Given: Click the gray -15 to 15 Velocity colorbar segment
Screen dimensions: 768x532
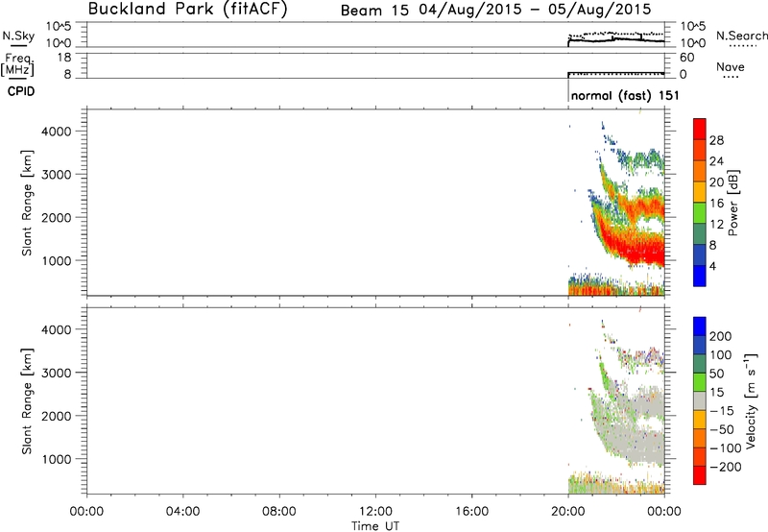Looking at the screenshot, I should pos(700,400).
